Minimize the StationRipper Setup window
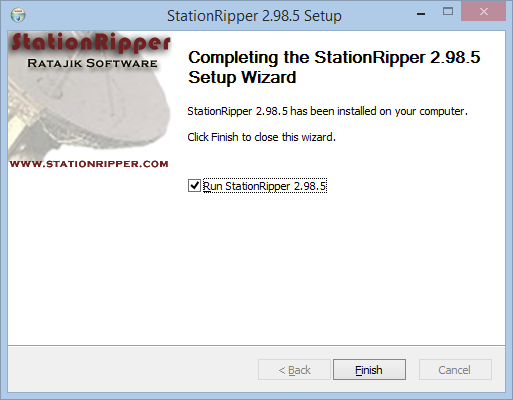 pyautogui.click(x=421, y=14)
